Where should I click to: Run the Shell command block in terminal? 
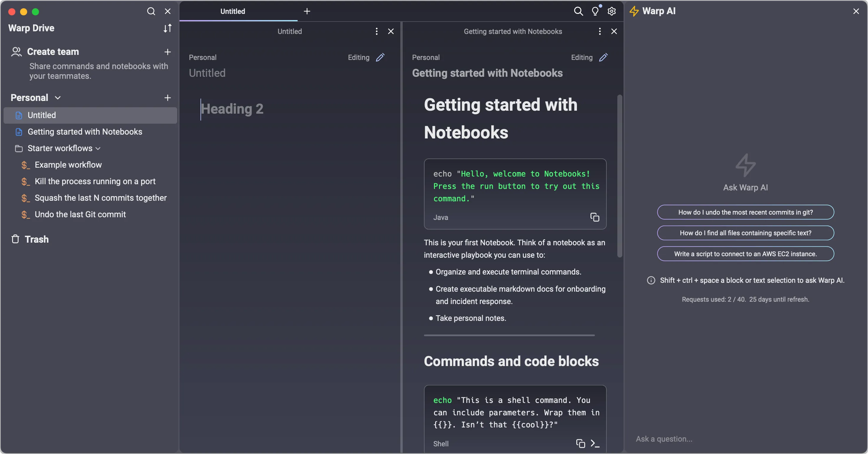(595, 444)
